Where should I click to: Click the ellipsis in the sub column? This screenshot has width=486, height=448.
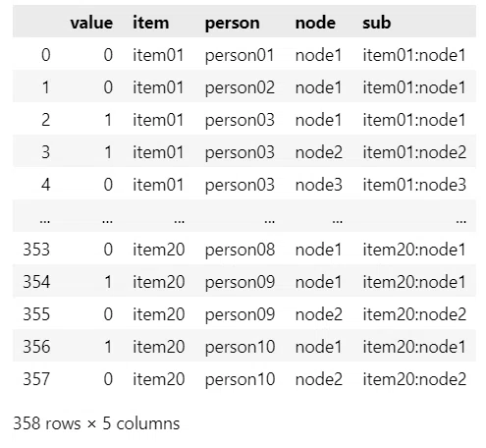460,220
